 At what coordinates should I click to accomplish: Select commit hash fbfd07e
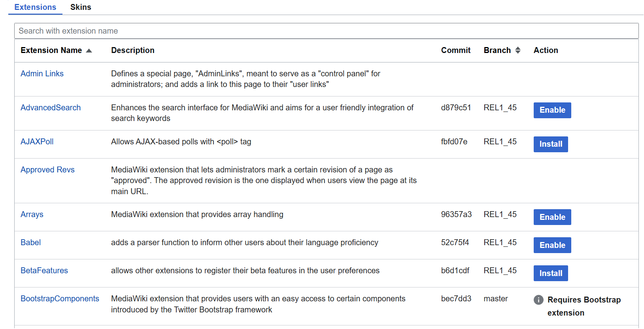(x=454, y=142)
